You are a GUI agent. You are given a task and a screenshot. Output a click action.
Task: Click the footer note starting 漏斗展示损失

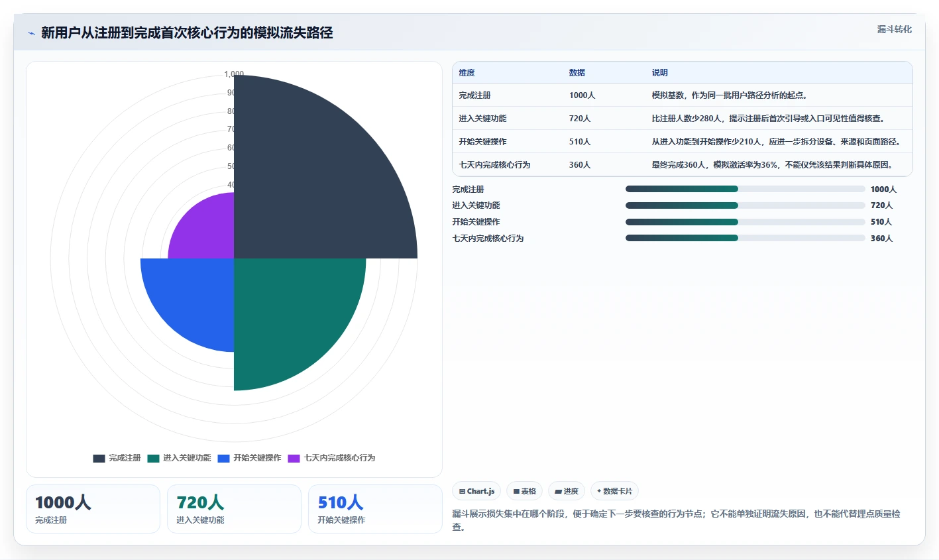click(676, 520)
